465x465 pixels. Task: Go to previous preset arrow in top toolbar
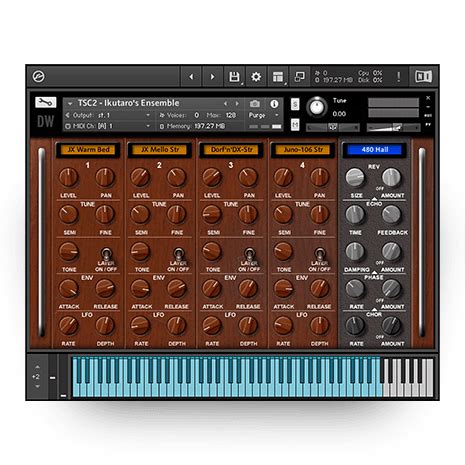tap(191, 77)
